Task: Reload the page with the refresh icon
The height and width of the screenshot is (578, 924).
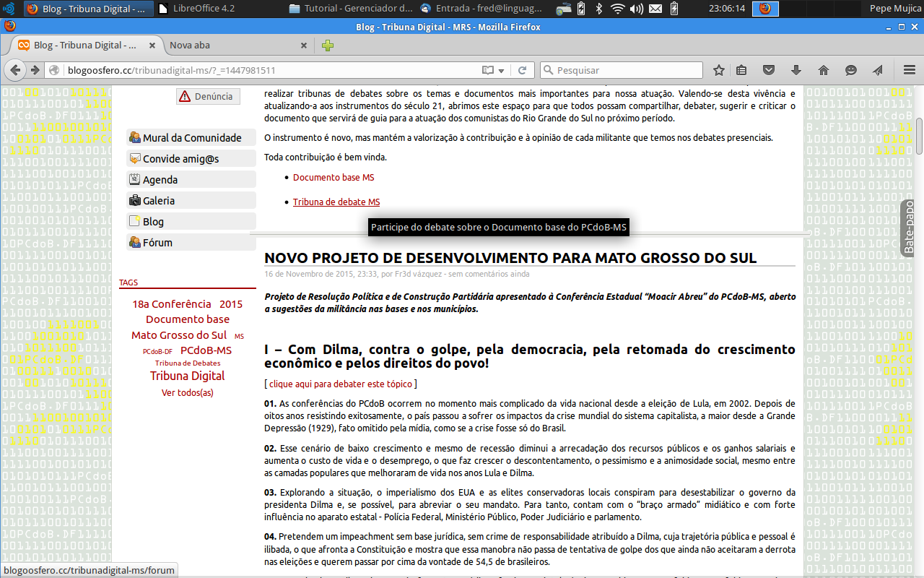Action: point(522,70)
